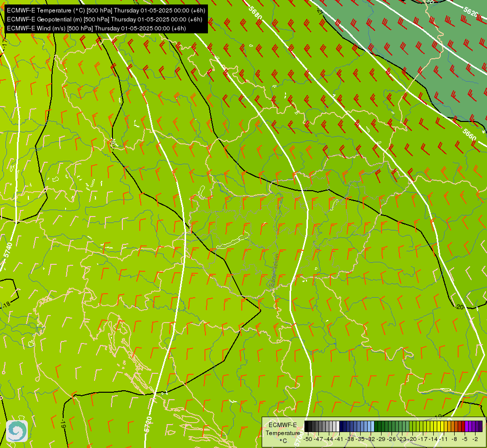The image size is (487, 448).
Task: Click the 5660 geopotential contour label
Action: (469, 134)
